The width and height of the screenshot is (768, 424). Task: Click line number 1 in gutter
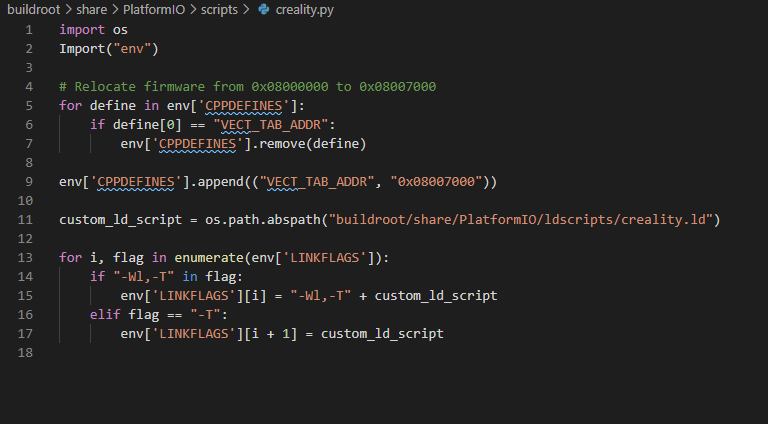click(x=29, y=30)
